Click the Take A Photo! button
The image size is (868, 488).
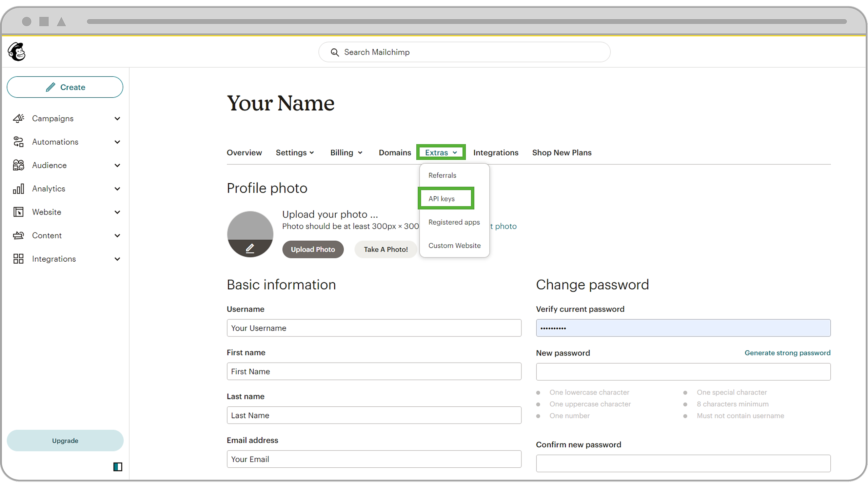(386, 249)
